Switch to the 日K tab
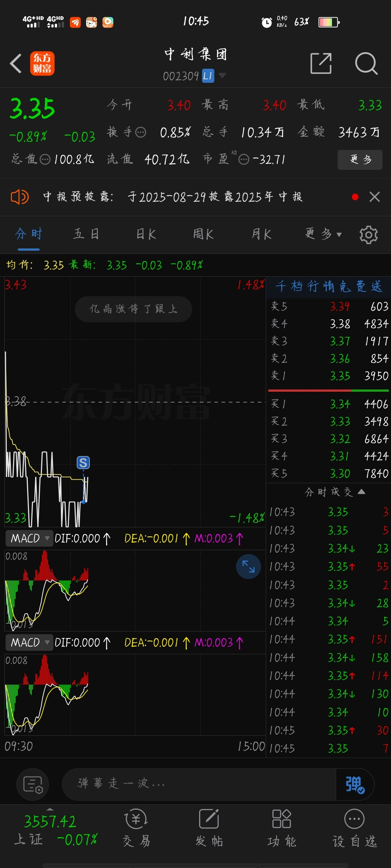 click(146, 234)
